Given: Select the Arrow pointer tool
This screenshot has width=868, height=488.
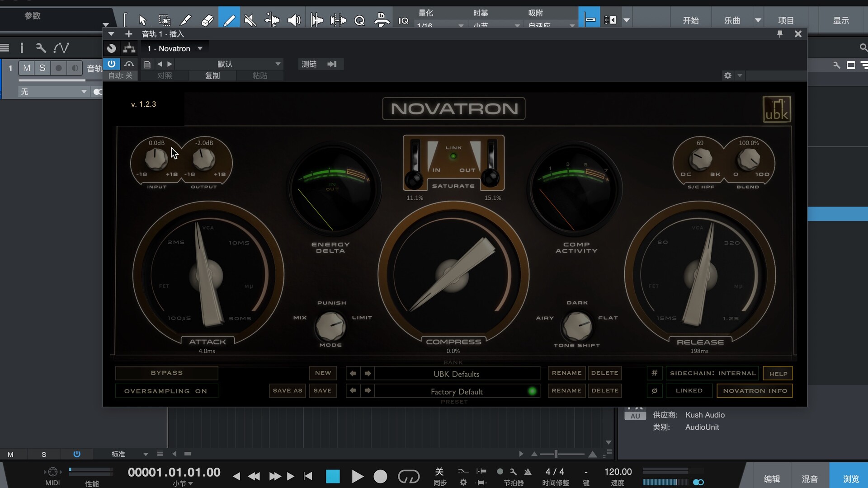Looking at the screenshot, I should (x=142, y=20).
